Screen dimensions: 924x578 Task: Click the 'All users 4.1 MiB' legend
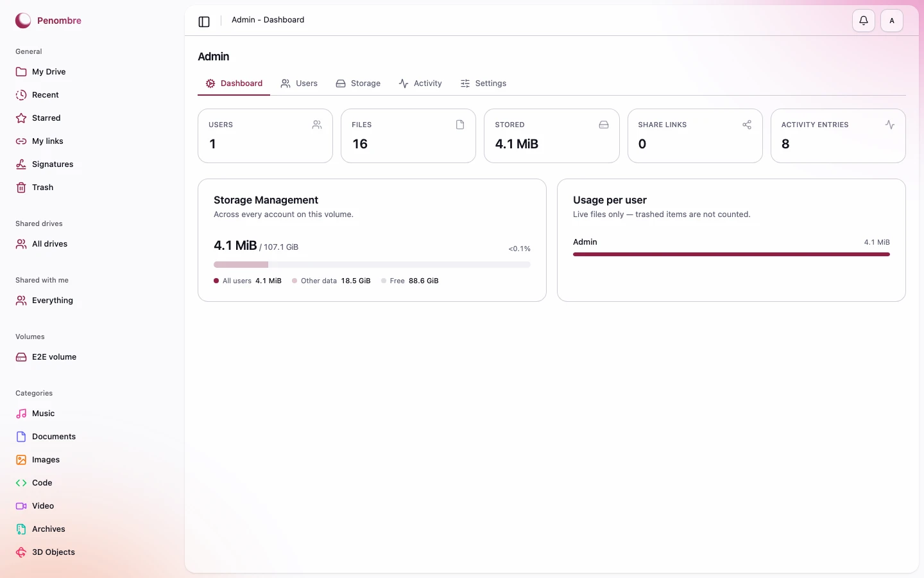click(248, 281)
